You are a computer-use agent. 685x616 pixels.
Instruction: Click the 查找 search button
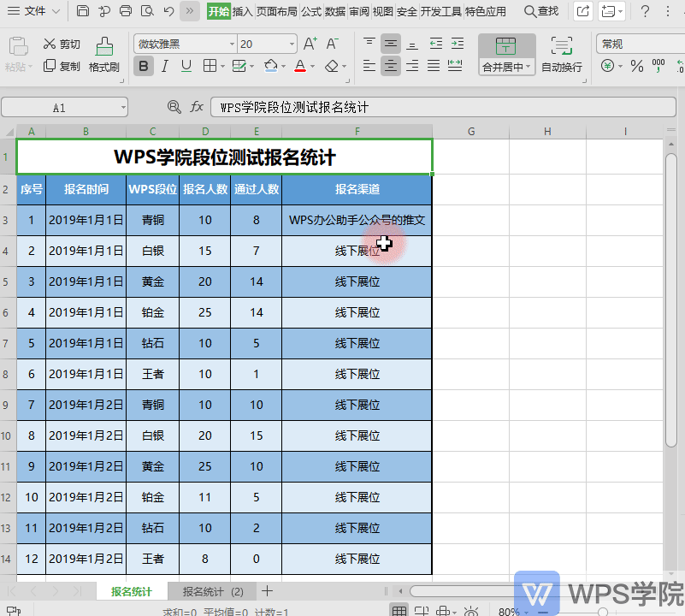tap(540, 11)
